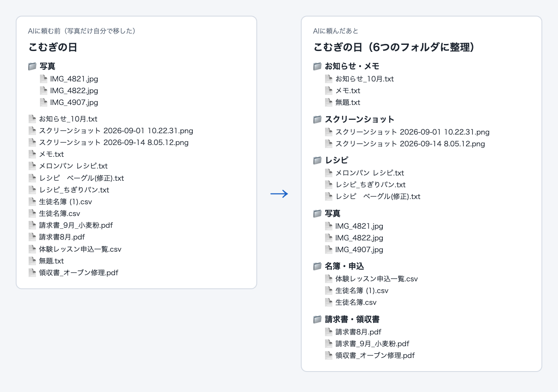The height and width of the screenshot is (392, 558).
Task: Click the 名簿・申込 folder icon
Action: [317, 266]
